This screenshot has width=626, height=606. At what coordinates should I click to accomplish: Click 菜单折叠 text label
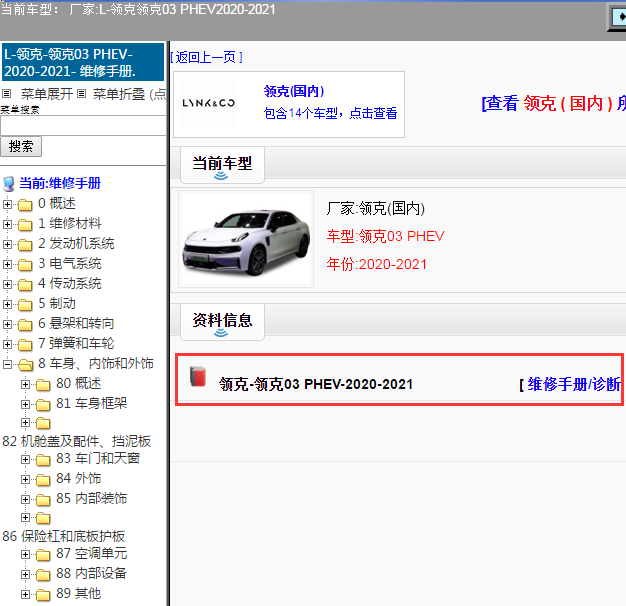[119, 94]
